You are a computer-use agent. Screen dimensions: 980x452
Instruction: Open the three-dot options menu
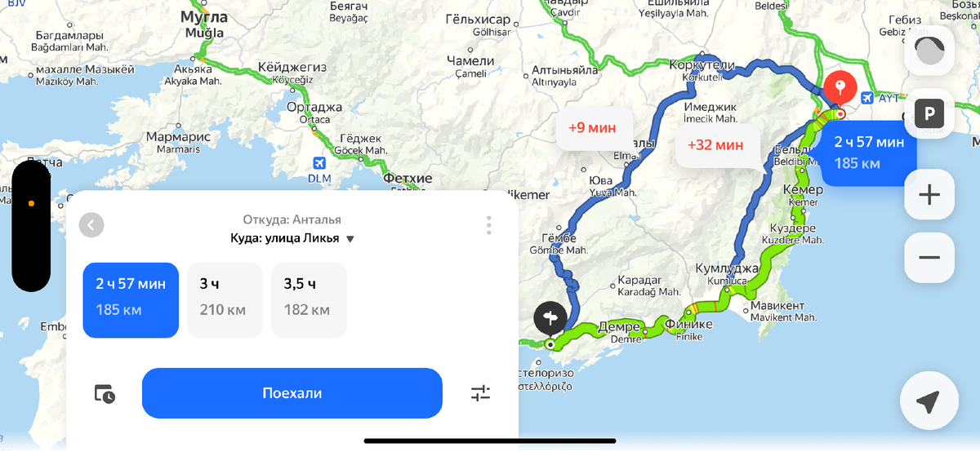488,225
